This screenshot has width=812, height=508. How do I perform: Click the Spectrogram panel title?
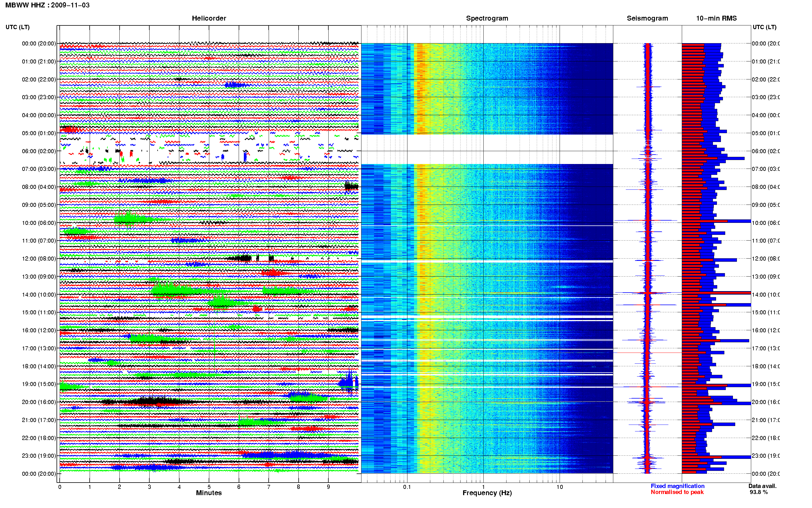pyautogui.click(x=487, y=18)
